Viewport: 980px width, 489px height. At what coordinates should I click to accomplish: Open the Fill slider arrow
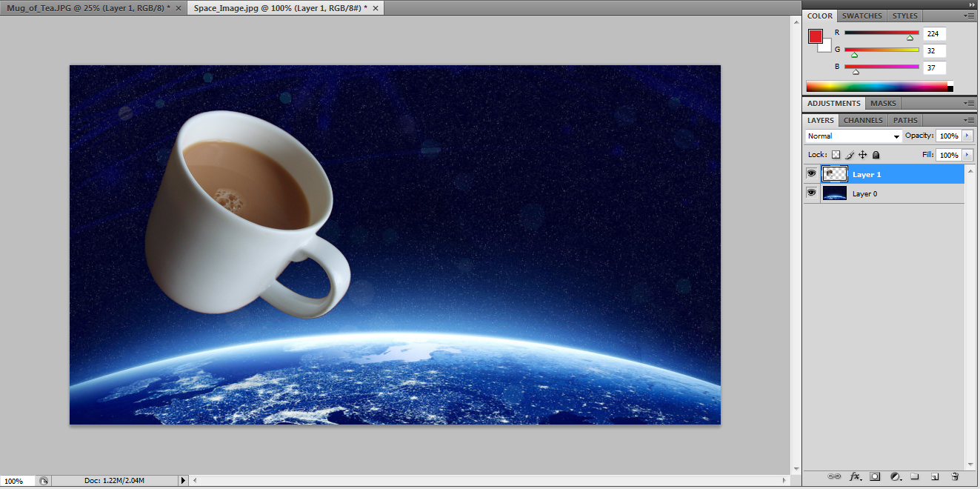click(x=967, y=155)
